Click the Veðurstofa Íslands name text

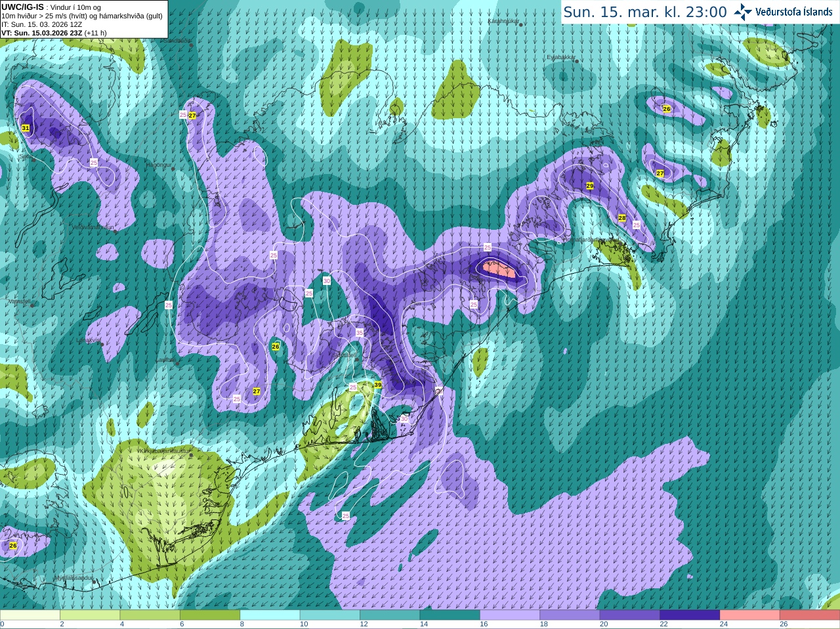794,12
